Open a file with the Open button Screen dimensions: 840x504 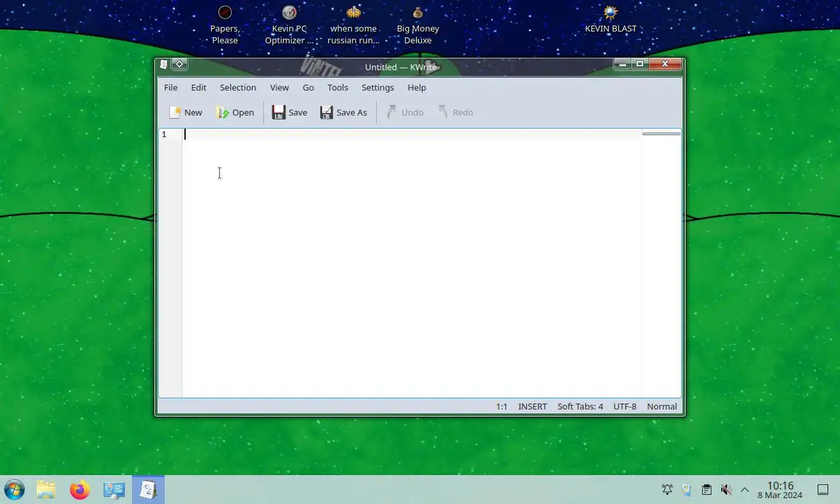235,112
